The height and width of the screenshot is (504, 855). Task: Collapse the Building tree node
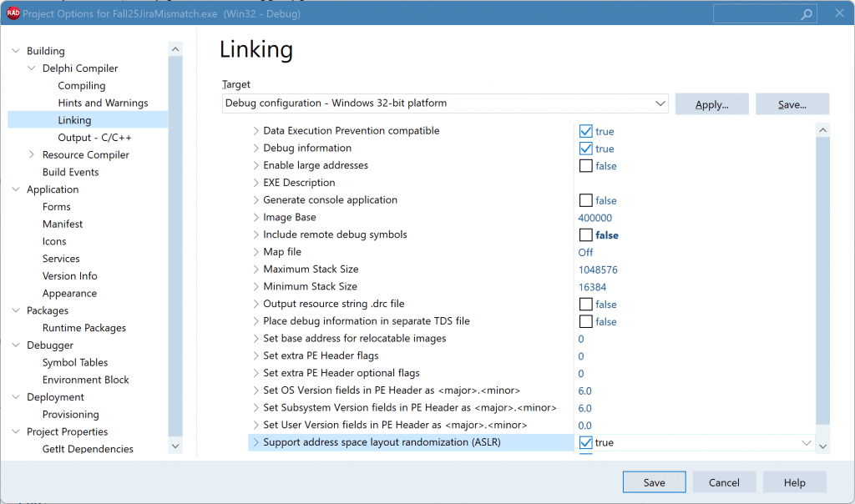pos(16,51)
